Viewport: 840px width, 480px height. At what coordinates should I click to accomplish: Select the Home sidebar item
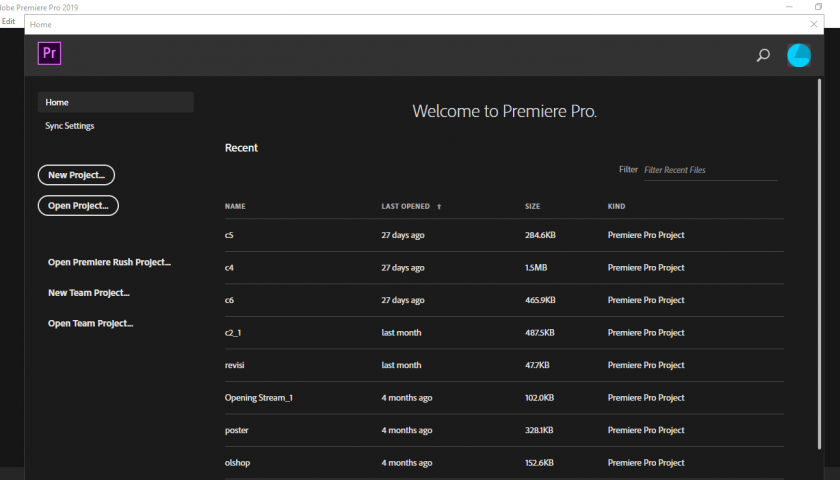(116, 102)
